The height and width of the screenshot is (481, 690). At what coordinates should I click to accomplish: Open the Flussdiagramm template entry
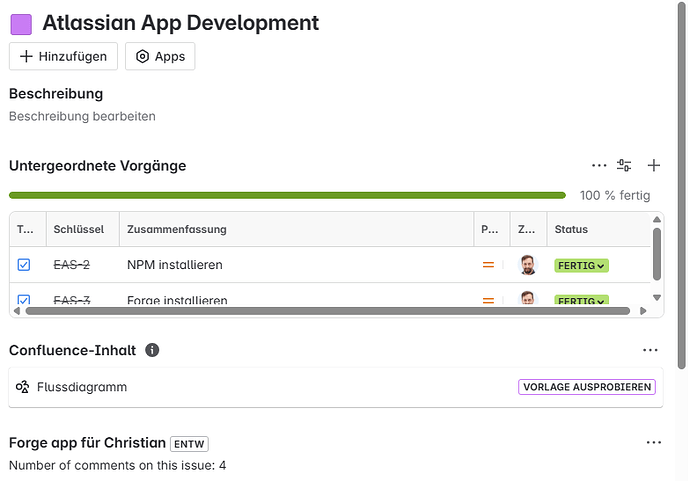click(x=336, y=387)
